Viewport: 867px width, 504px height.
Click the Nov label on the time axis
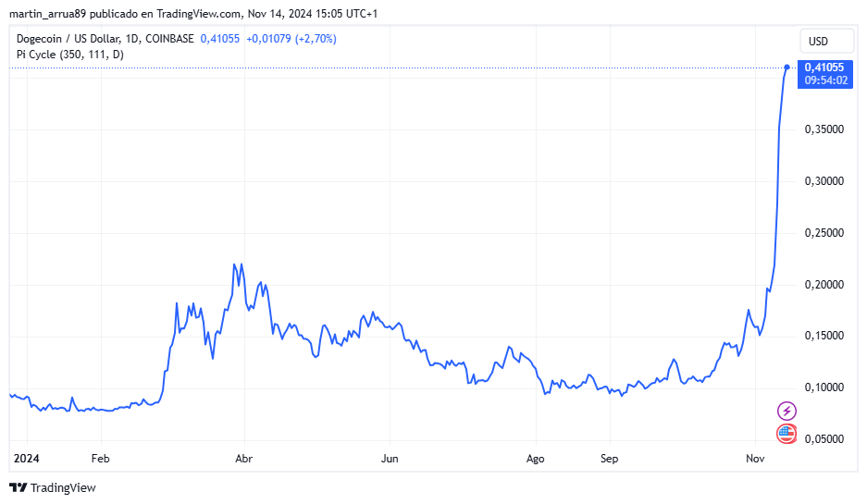(755, 459)
